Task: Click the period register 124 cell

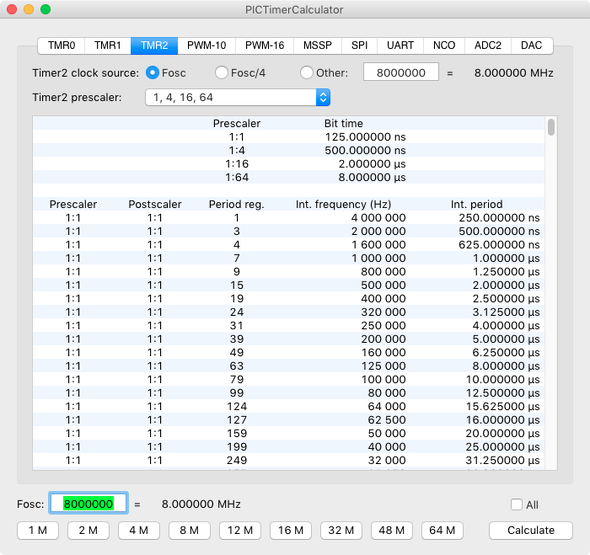Action: pyautogui.click(x=237, y=406)
